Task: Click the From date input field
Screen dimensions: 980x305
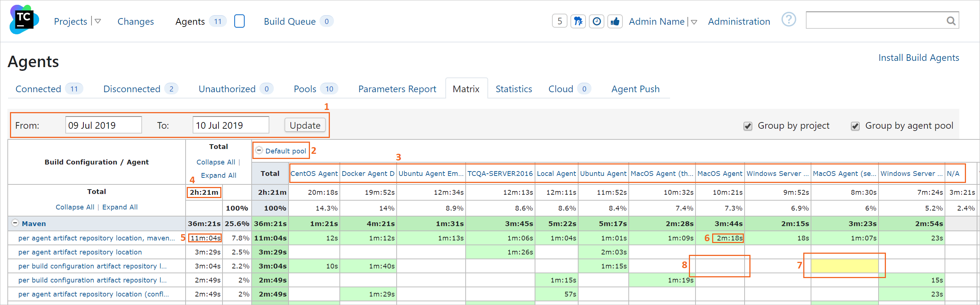Action: [x=103, y=125]
